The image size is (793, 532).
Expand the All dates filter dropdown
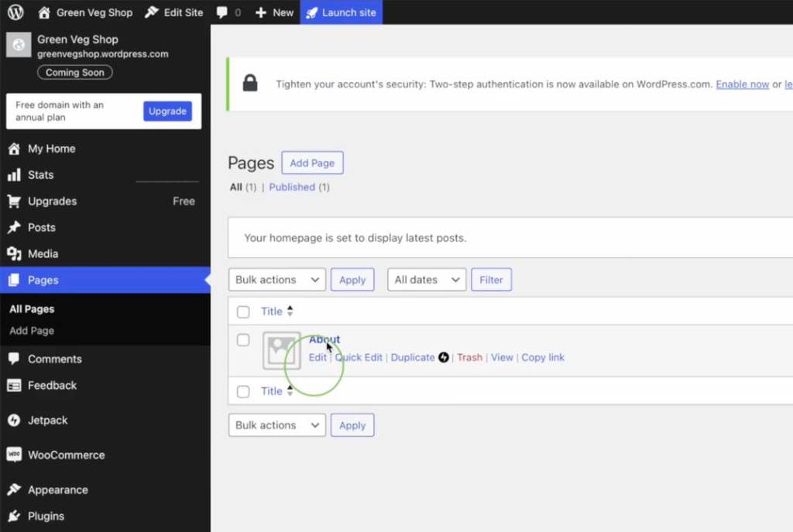(426, 280)
